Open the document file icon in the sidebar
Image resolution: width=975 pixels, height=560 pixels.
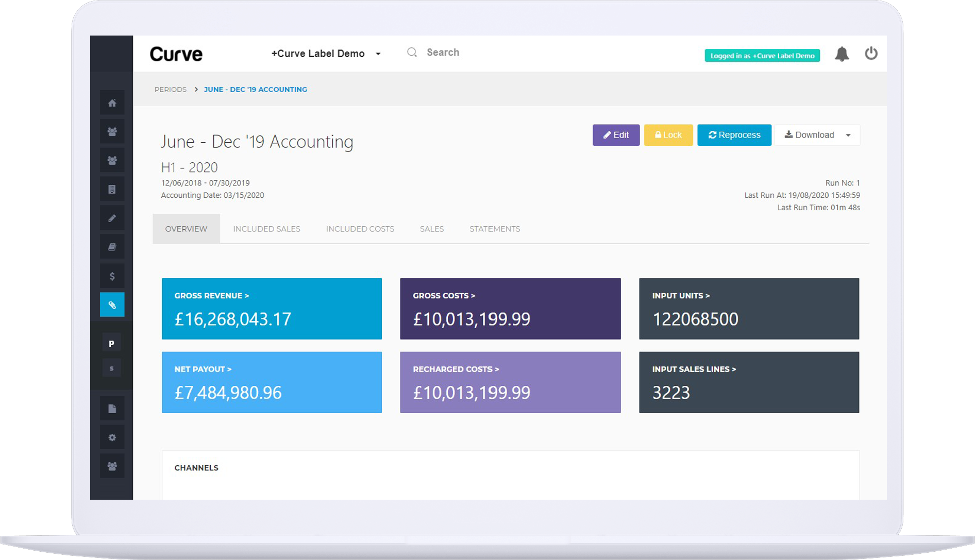tap(112, 409)
